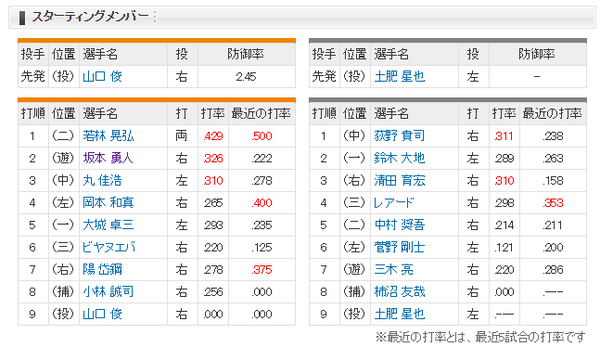The height and width of the screenshot is (360, 600).
Task: Select batting average .289 for 鈴木 大地
Action: (x=504, y=158)
